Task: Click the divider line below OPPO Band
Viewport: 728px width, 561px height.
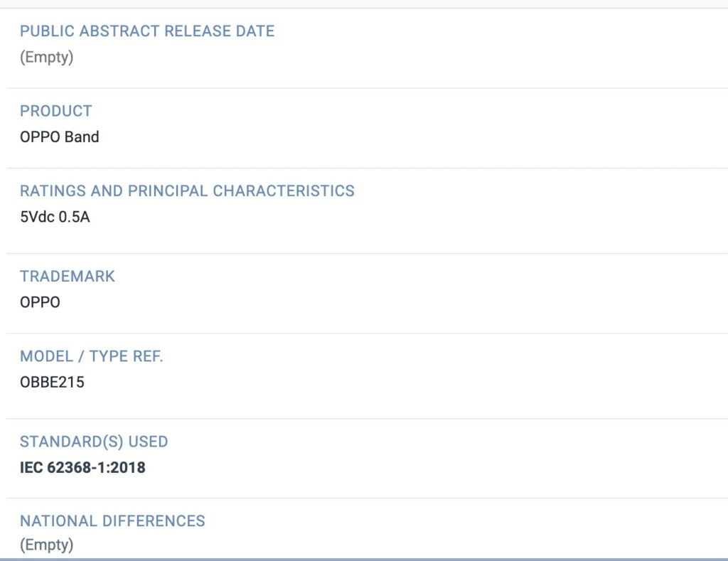Action: [x=364, y=168]
